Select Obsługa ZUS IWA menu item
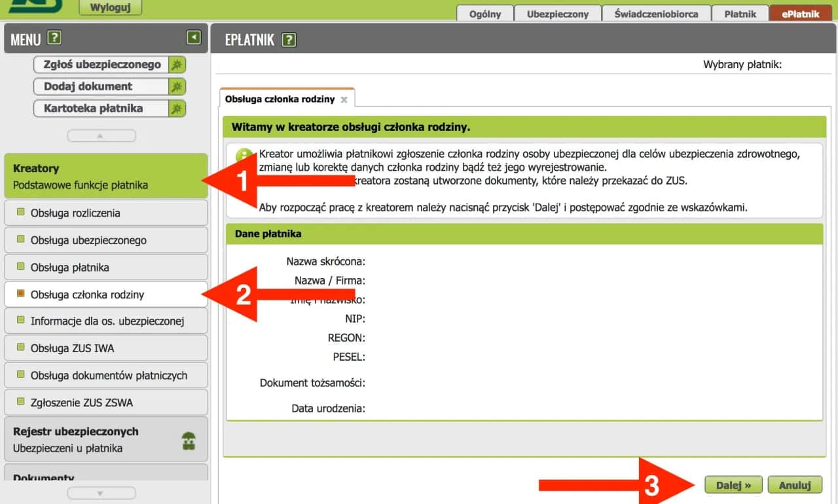Viewport: 838px width, 504px height. tap(72, 348)
